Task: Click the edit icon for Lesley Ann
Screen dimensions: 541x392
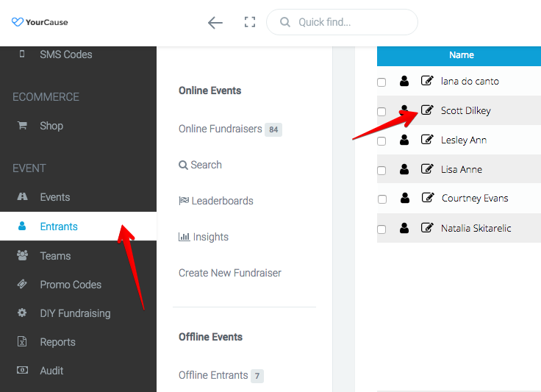Action: click(x=427, y=140)
